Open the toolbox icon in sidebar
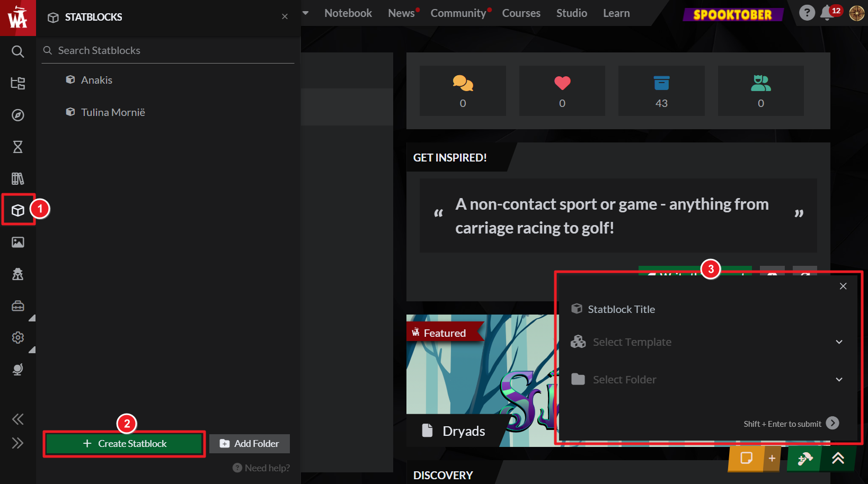Screen dimensions: 868x484 pyautogui.click(x=17, y=306)
